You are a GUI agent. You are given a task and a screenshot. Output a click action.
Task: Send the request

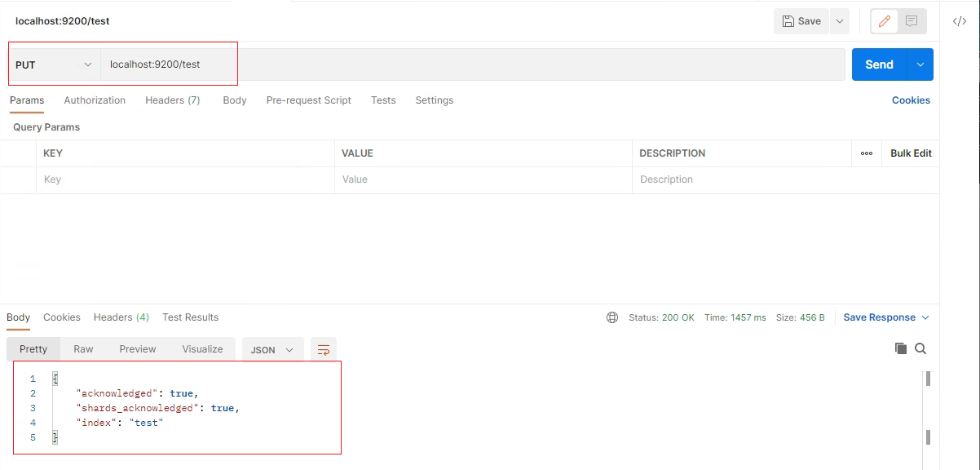coord(880,64)
